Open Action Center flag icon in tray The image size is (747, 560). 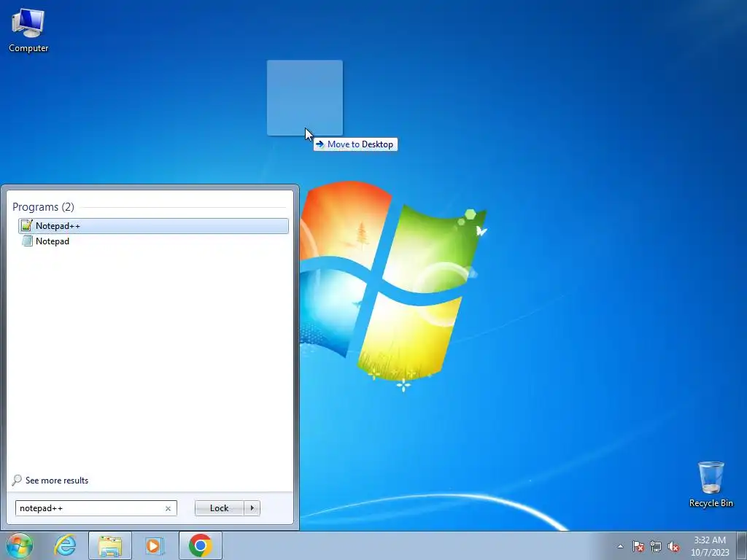pyautogui.click(x=638, y=546)
